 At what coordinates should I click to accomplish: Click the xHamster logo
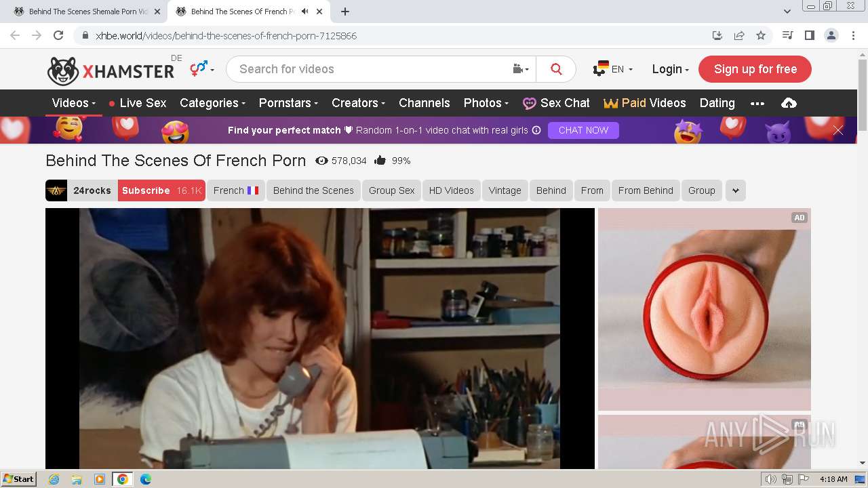tap(111, 70)
